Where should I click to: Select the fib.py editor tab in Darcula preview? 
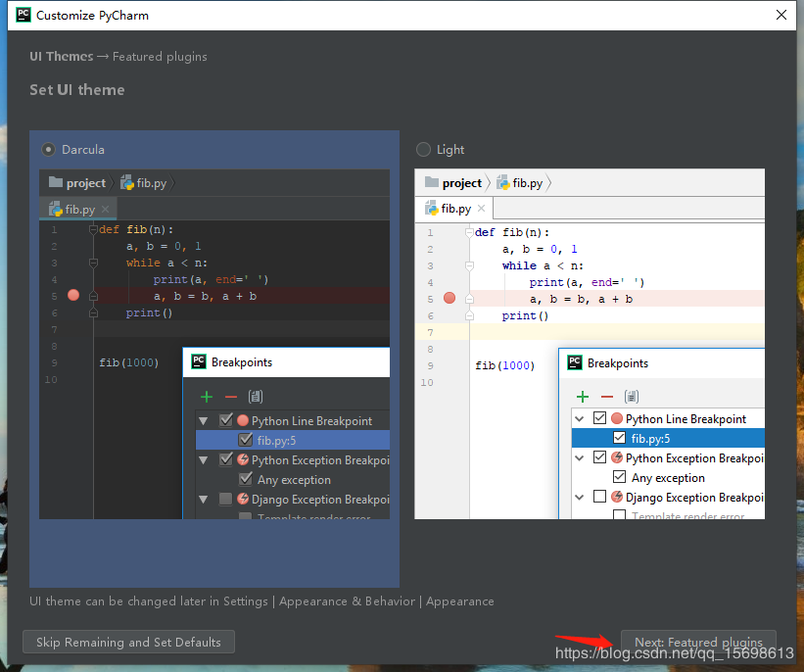[x=78, y=210]
